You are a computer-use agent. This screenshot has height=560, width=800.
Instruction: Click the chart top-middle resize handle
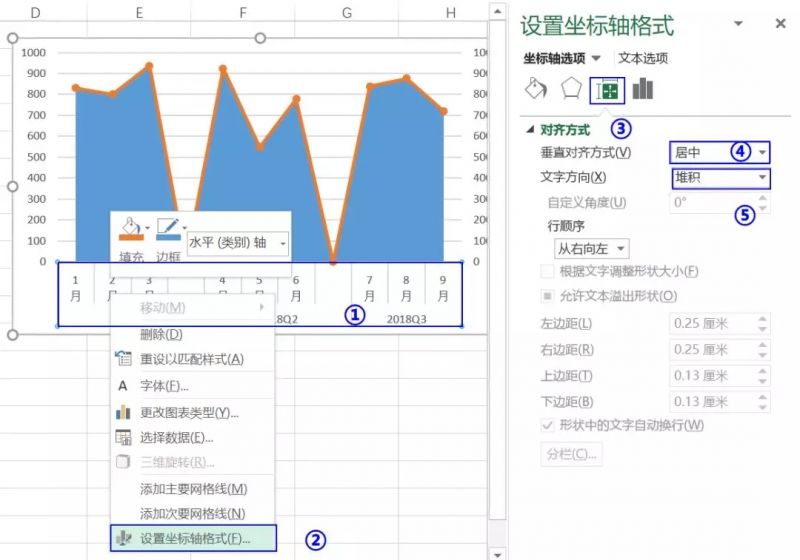pos(260,38)
